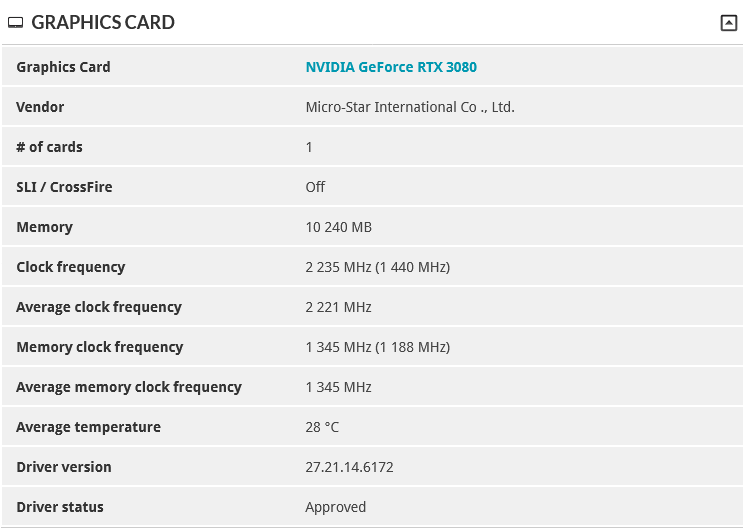Click the memory value 10 240 MB
Screen dimensions: 743x528
coord(338,228)
